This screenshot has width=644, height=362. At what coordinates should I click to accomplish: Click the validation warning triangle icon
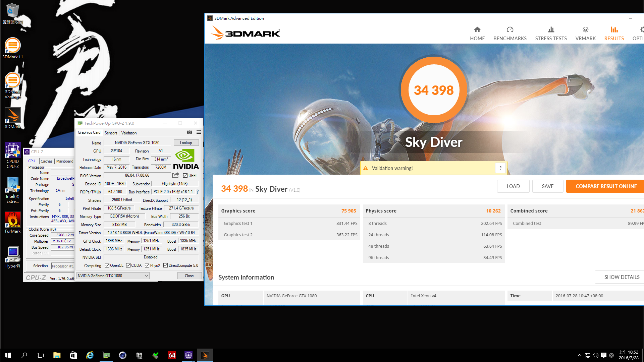pos(366,168)
